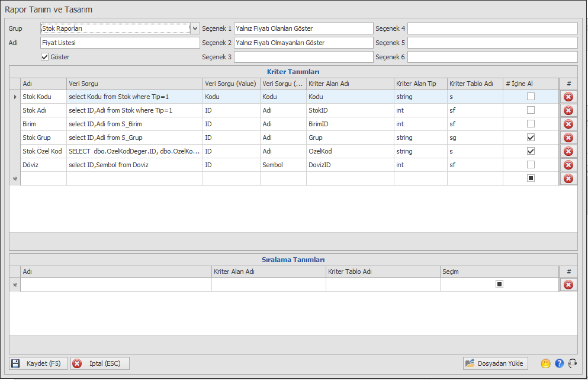
Task: Delete the Stok Özel Kod criteria row
Action: pyautogui.click(x=568, y=151)
